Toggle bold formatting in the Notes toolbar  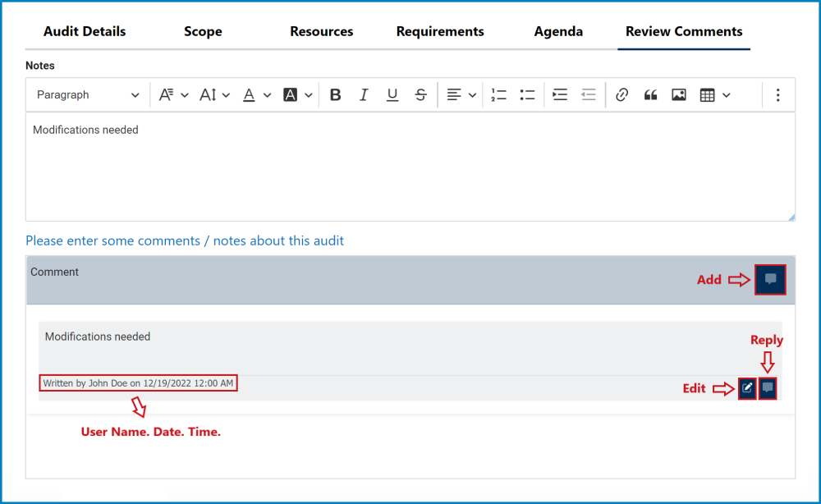[335, 94]
